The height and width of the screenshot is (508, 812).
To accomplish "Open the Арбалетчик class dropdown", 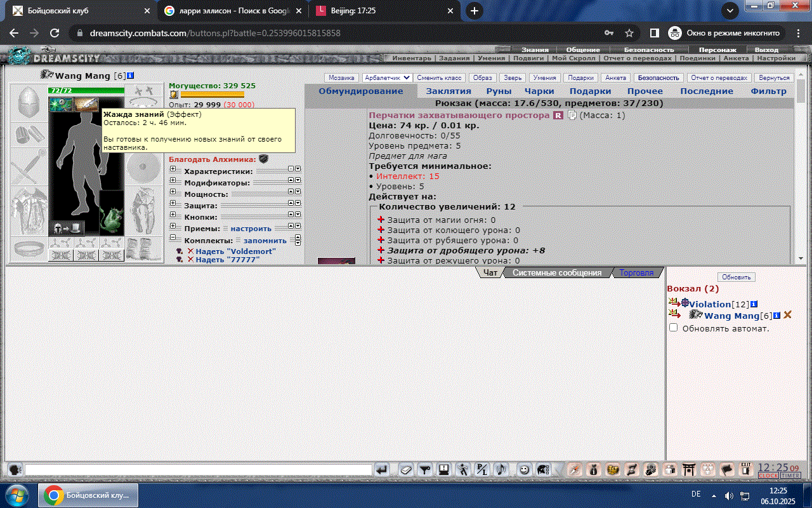I will (387, 77).
